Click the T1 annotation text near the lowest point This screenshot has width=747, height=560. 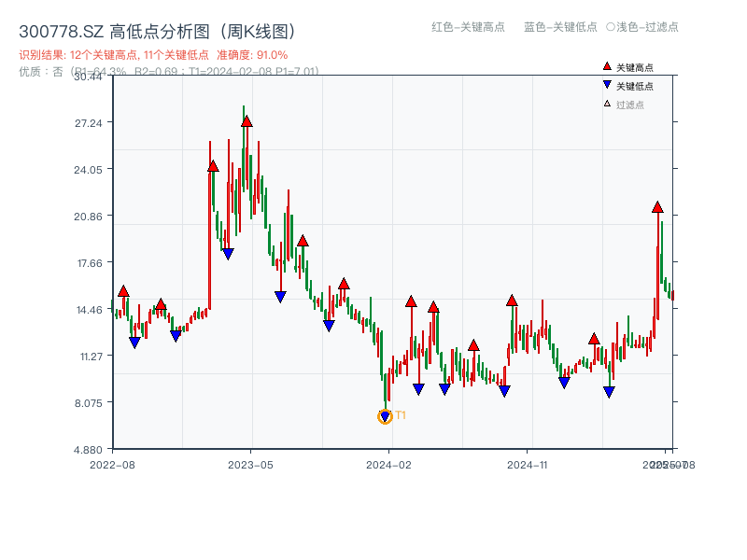point(399,413)
